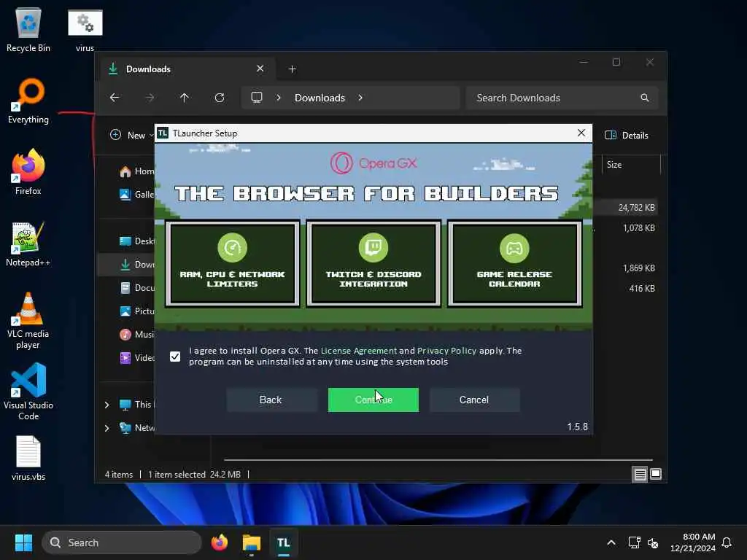Open Desktop in the Explorer sidebar
This screenshot has height=560, width=747.
(x=136, y=241)
